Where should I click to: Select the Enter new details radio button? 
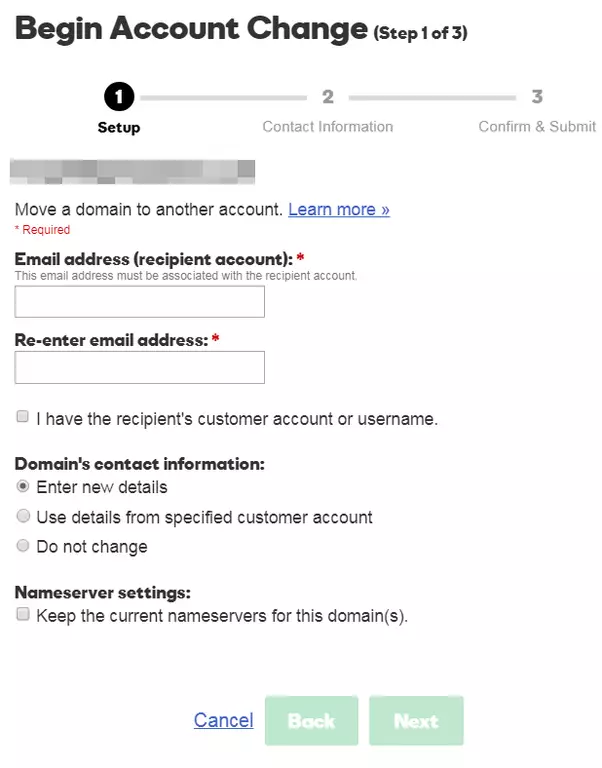(x=23, y=487)
